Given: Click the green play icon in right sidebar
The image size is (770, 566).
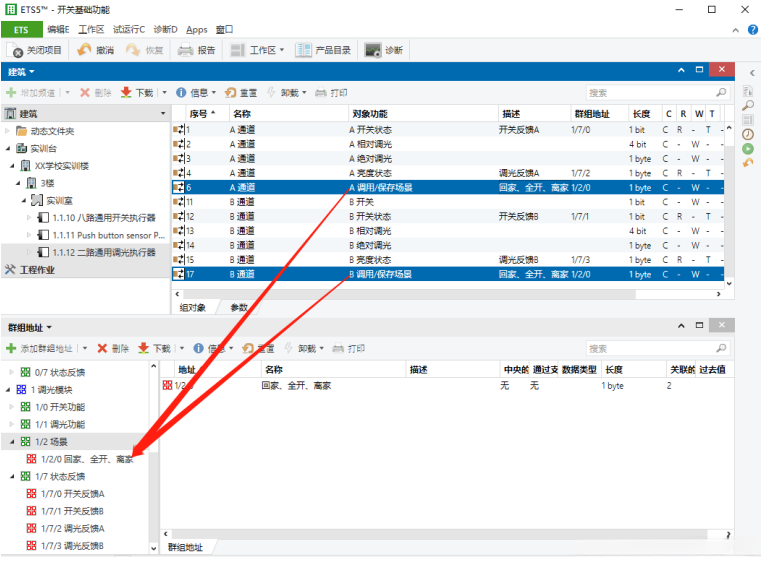Looking at the screenshot, I should [x=748, y=148].
